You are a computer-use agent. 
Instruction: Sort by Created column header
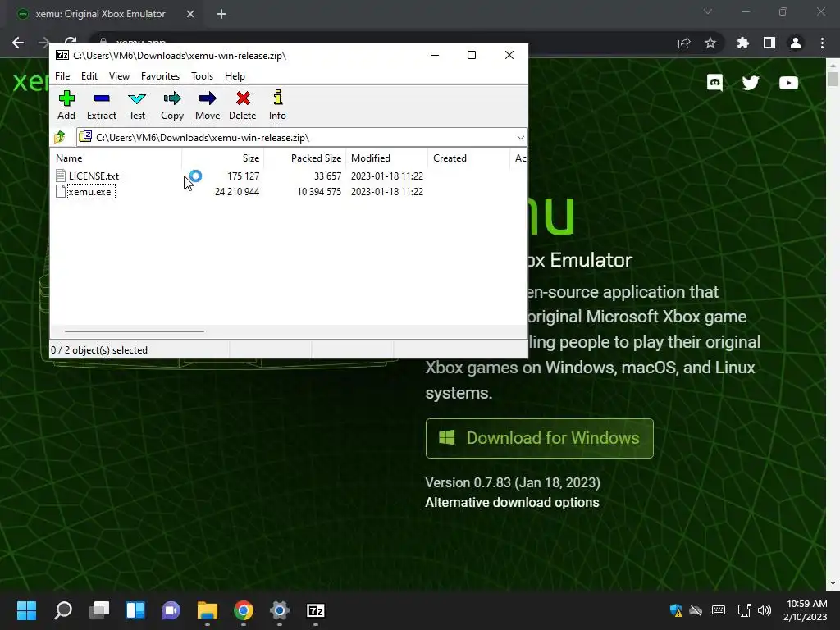click(468, 158)
